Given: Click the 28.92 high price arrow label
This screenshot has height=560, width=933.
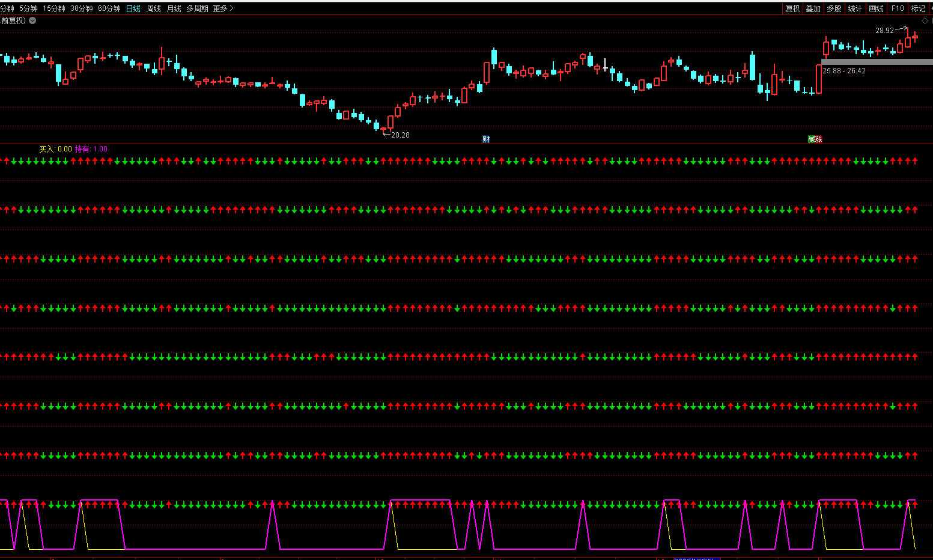Looking at the screenshot, I should coord(884,31).
